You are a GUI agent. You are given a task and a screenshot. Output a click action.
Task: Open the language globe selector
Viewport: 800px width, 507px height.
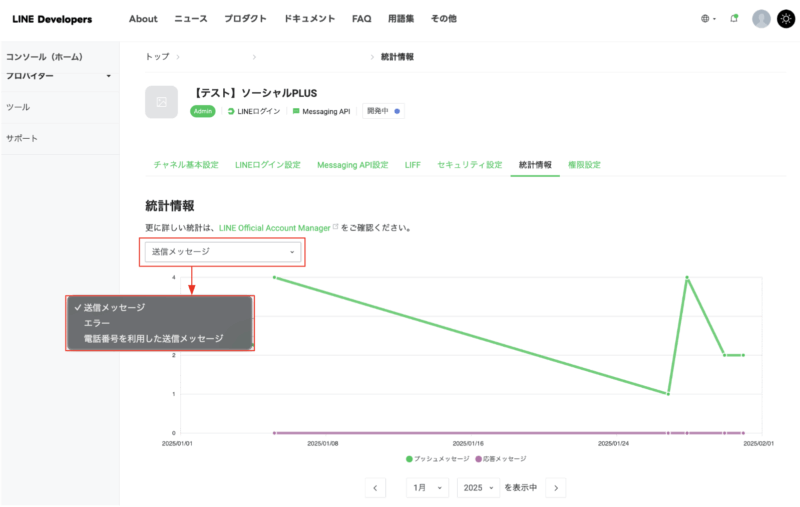708,19
